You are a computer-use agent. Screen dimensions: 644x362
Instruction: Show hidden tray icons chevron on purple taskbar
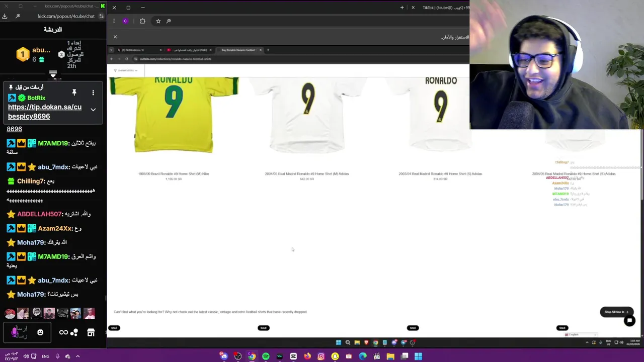[x=77, y=356]
